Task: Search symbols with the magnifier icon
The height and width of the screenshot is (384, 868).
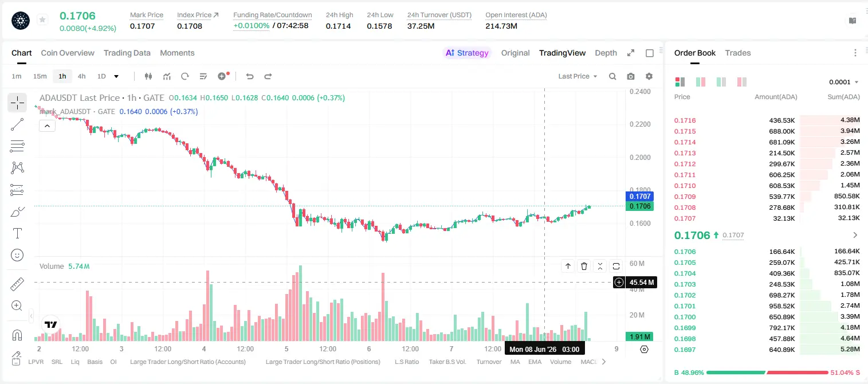Action: click(612, 76)
